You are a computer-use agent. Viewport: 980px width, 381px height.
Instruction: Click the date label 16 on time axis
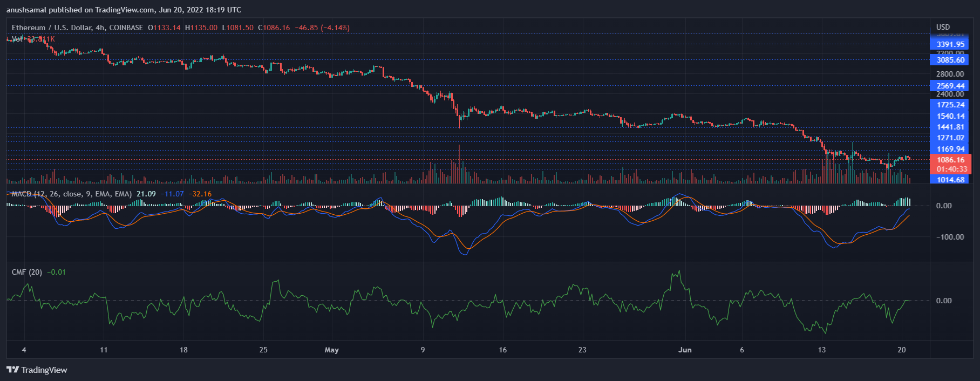(502, 350)
